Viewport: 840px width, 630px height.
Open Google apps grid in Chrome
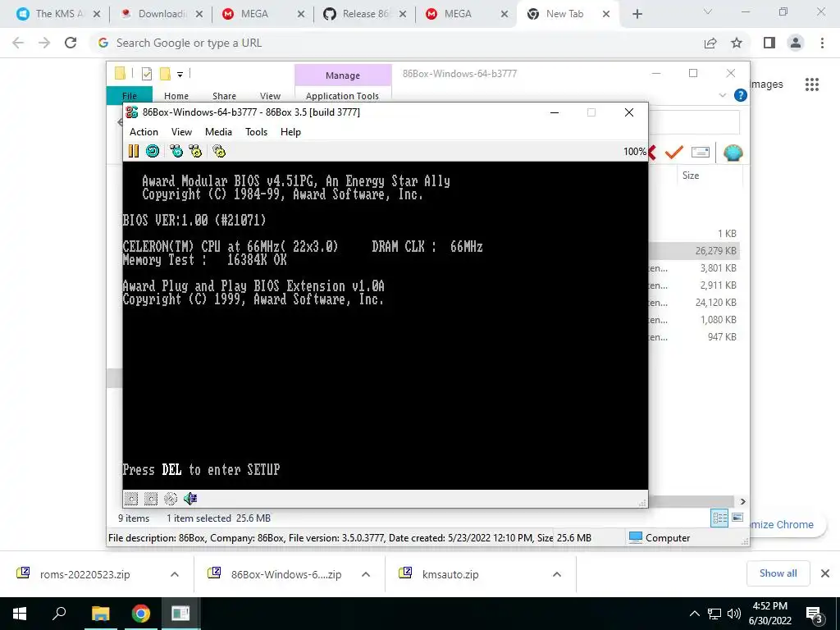coord(812,84)
